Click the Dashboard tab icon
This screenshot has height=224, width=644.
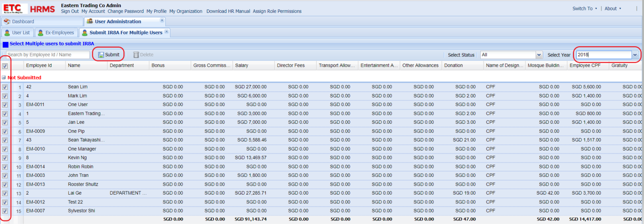[7, 21]
